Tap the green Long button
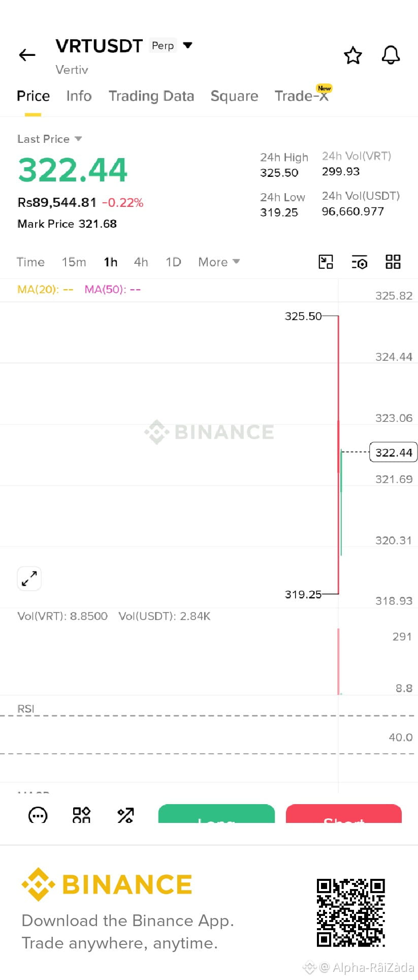 click(x=216, y=814)
